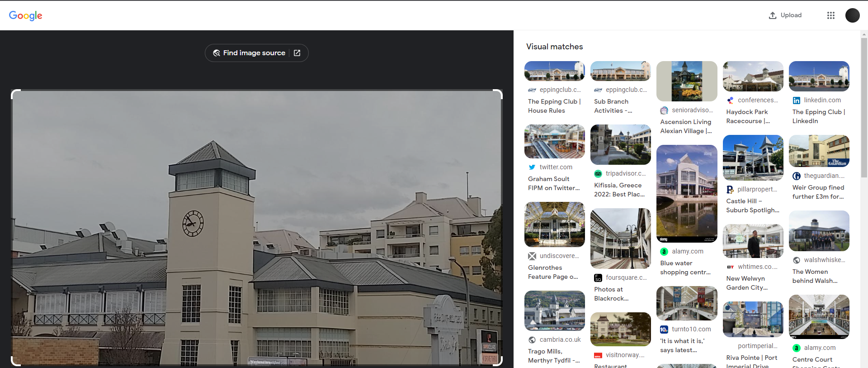Open the Google apps grid menu

coord(831,15)
